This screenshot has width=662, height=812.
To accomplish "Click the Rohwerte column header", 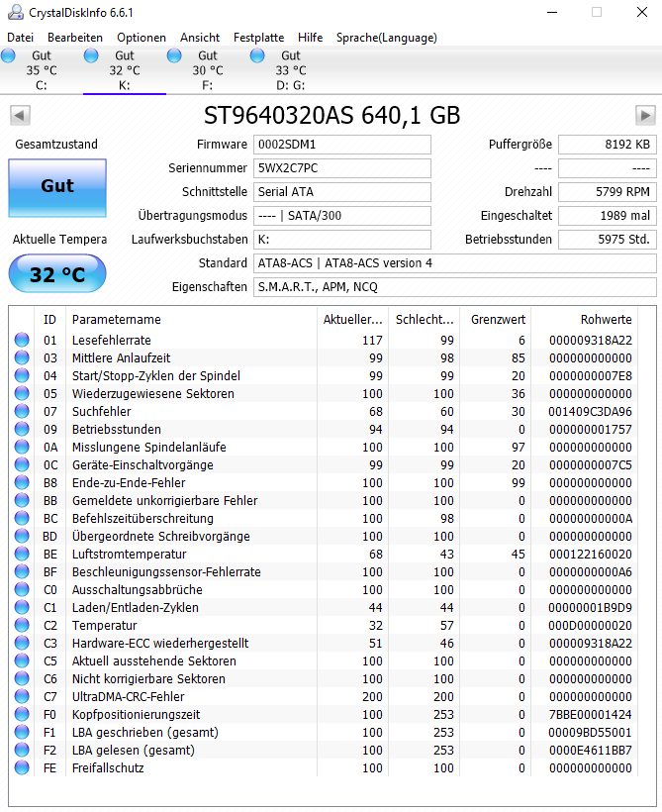I will click(x=585, y=320).
